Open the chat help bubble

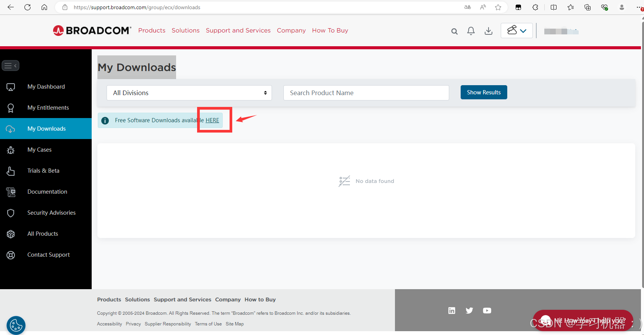tap(583, 320)
